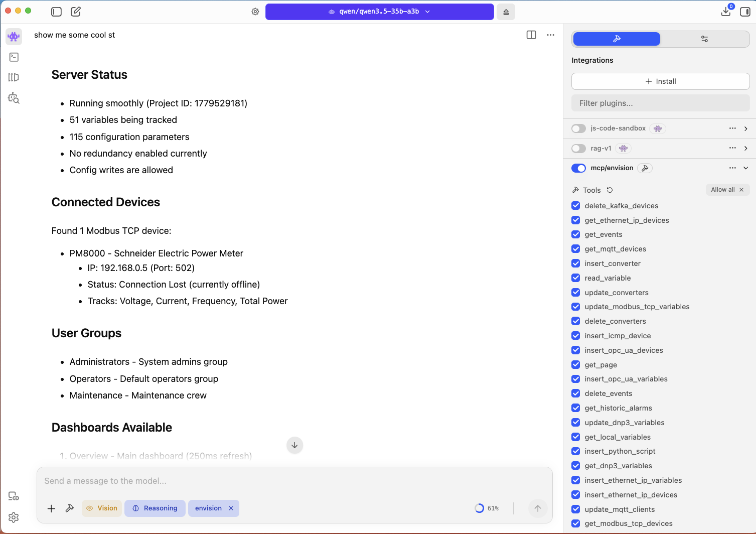
Task: Remove the envision chip from message bar
Action: tap(231, 508)
